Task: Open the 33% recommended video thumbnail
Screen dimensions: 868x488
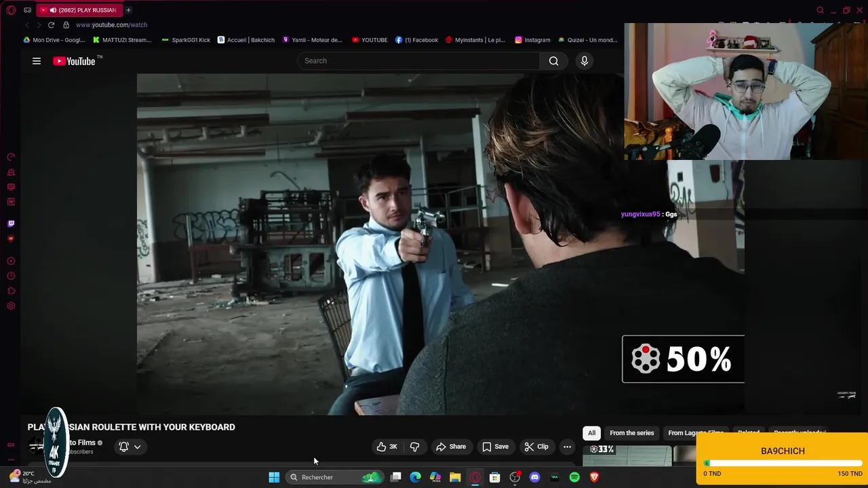Action: [627, 455]
